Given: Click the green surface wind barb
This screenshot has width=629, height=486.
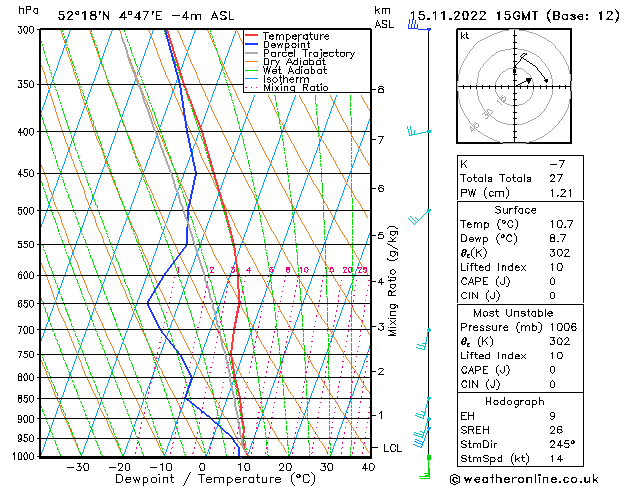Looking at the screenshot, I should coord(425,468).
